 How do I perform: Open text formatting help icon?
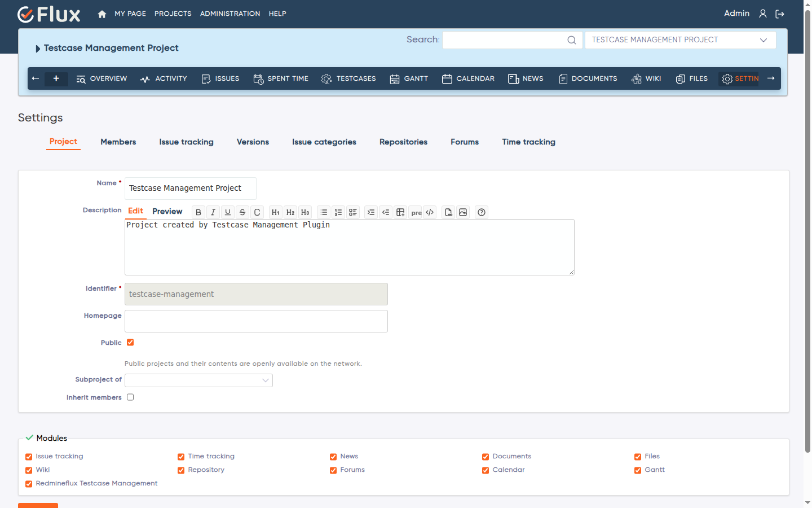point(482,212)
